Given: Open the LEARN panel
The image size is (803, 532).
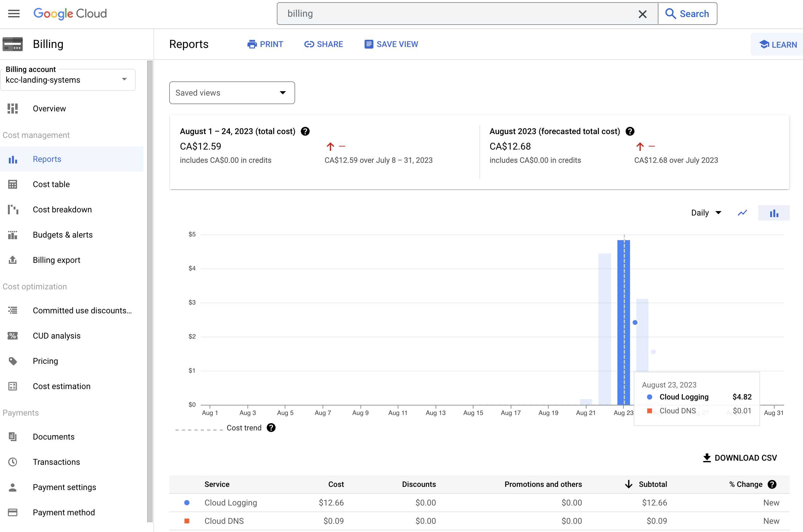Looking at the screenshot, I should coord(777,44).
